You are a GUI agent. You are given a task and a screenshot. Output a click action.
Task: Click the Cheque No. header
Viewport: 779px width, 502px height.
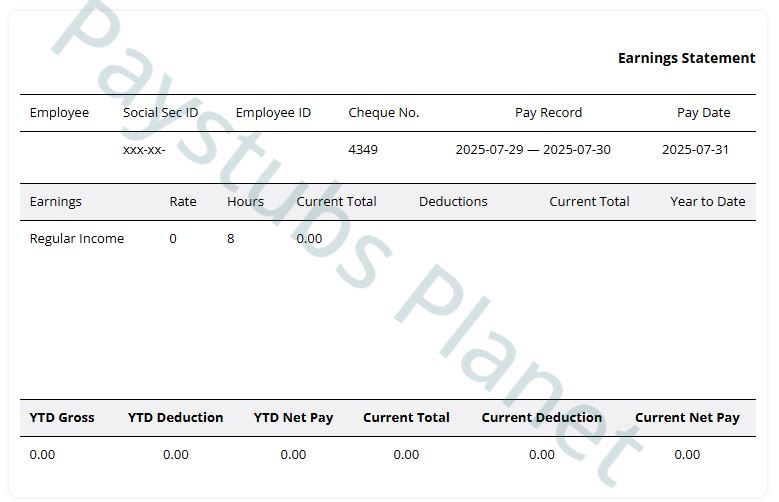point(384,113)
